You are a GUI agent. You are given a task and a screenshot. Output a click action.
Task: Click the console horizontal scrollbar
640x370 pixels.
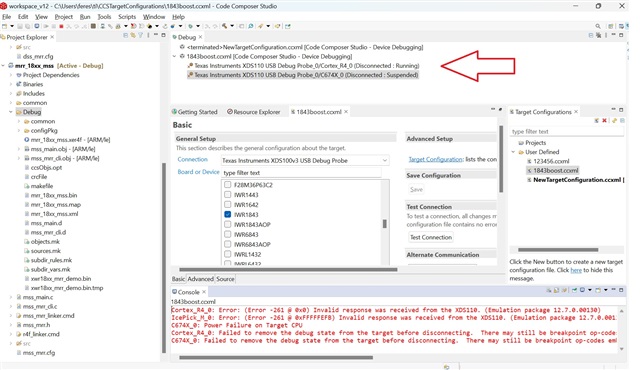pyautogui.click(x=276, y=357)
